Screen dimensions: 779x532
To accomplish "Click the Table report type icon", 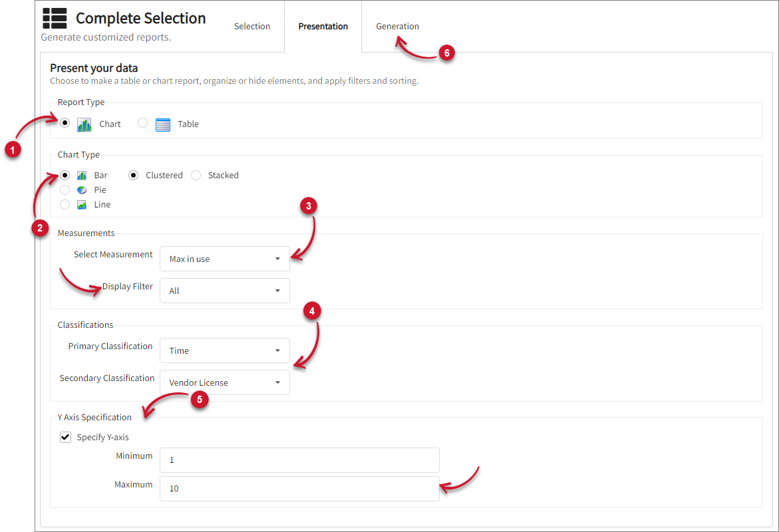I will pyautogui.click(x=162, y=124).
